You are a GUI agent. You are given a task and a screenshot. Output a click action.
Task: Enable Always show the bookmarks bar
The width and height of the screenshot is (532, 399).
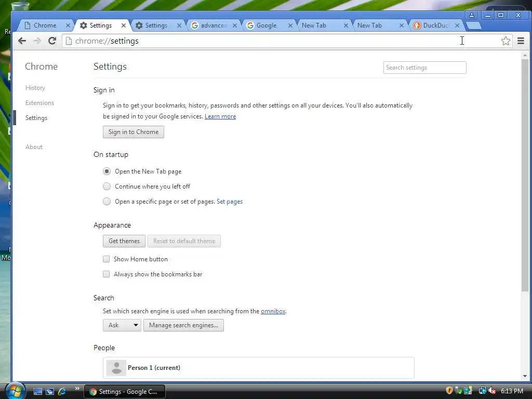[x=106, y=274]
